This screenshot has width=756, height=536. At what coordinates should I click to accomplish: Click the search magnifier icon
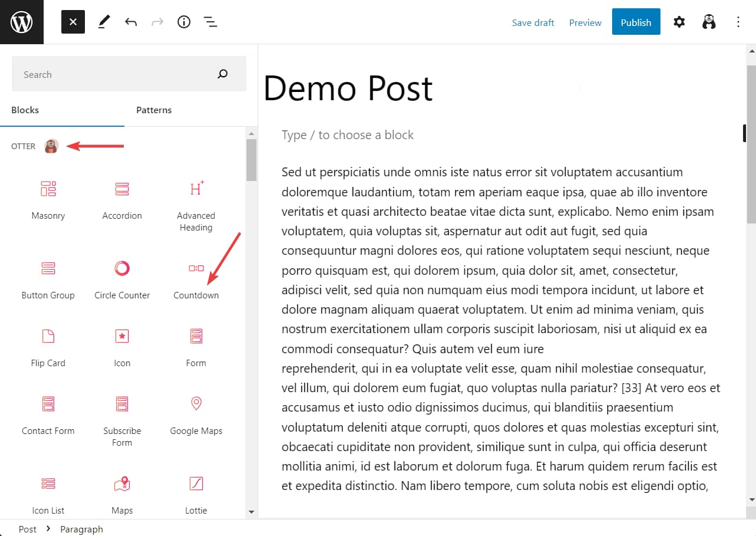[x=222, y=74]
